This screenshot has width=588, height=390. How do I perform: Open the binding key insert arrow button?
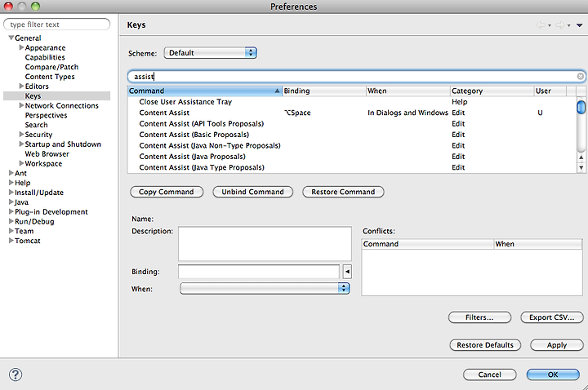tap(347, 272)
